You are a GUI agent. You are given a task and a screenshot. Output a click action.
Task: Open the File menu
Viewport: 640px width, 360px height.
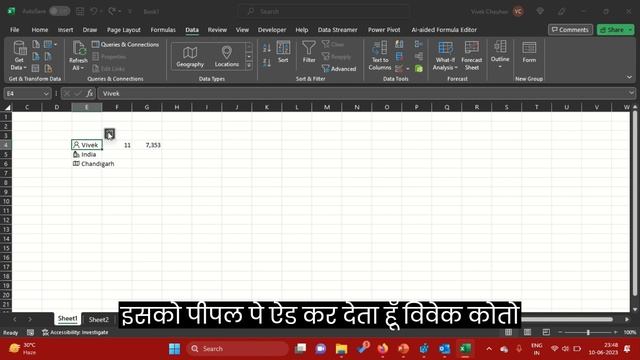tap(15, 30)
